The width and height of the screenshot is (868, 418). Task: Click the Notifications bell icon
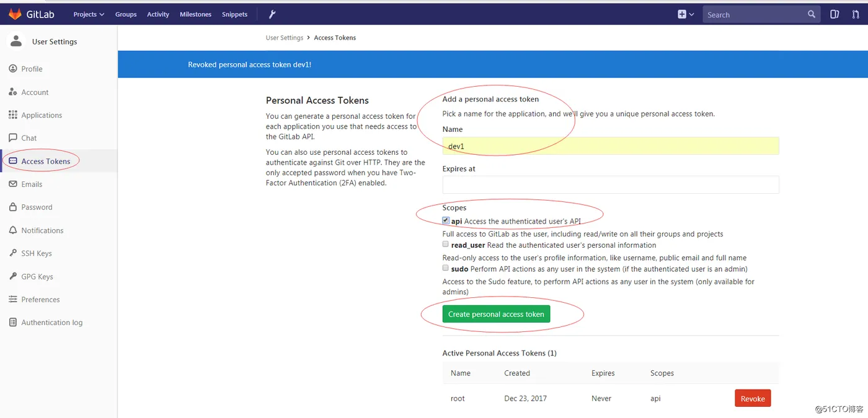[x=12, y=230]
